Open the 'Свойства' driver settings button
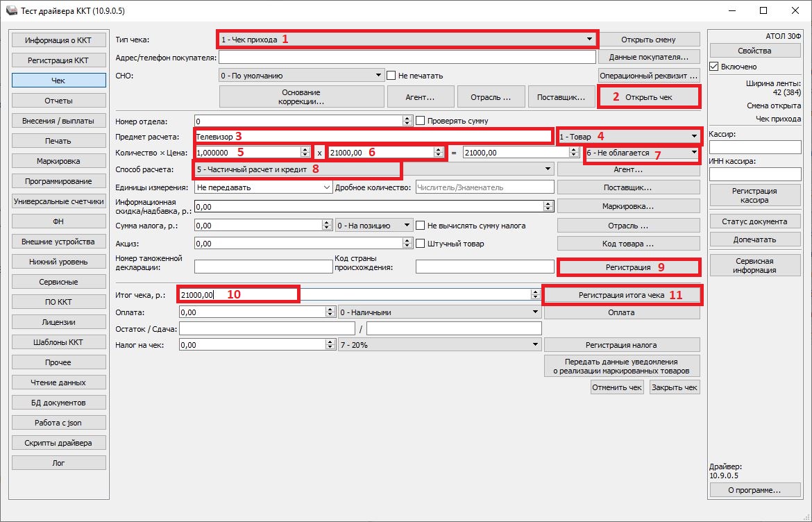This screenshot has width=812, height=522. (754, 51)
